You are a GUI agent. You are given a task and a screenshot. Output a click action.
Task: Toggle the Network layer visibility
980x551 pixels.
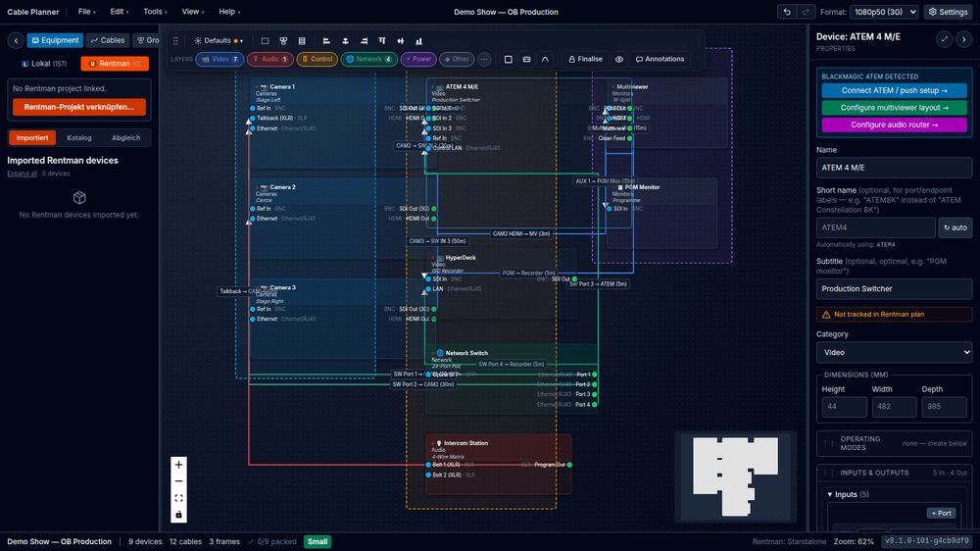coord(368,60)
